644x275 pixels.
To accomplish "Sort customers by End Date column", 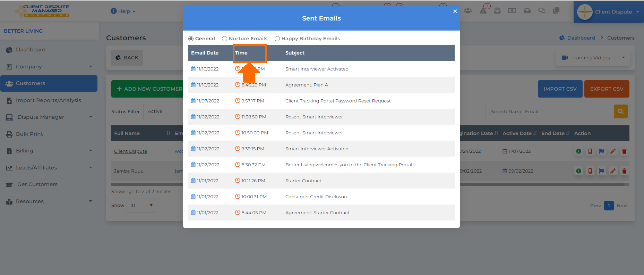I will pos(555,133).
